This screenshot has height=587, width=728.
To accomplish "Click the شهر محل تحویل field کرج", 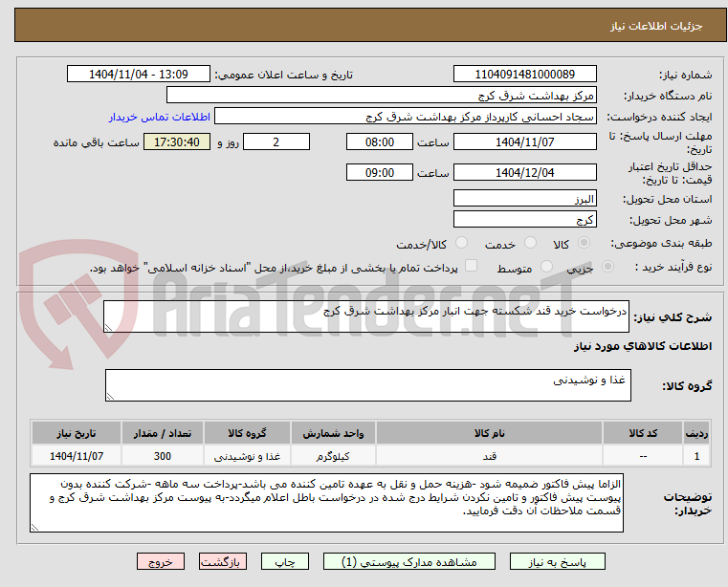I will click(524, 219).
